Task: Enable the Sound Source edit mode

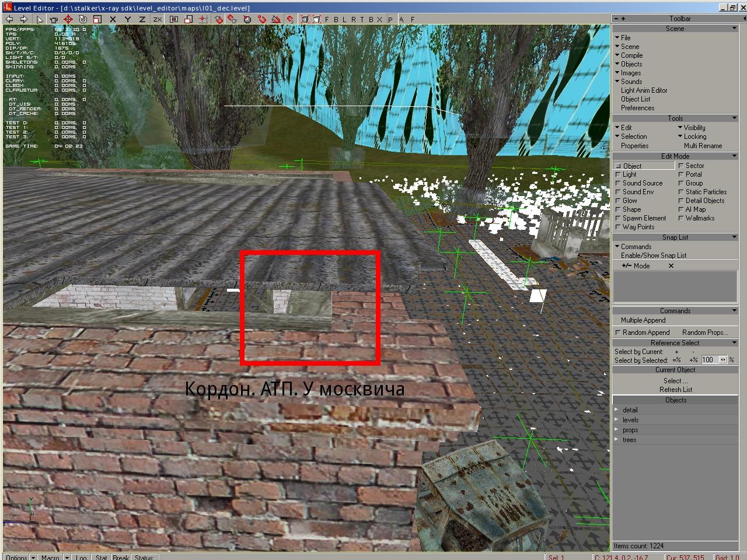Action: pyautogui.click(x=639, y=183)
